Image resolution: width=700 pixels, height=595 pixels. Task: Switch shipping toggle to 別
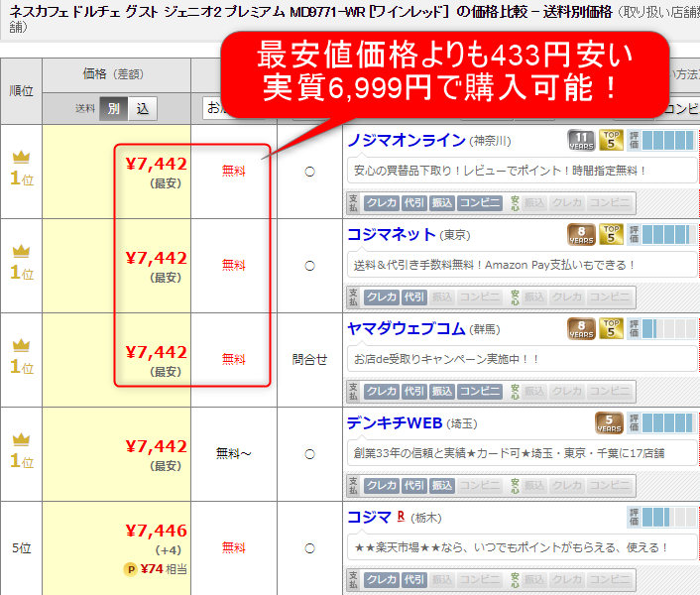click(113, 108)
